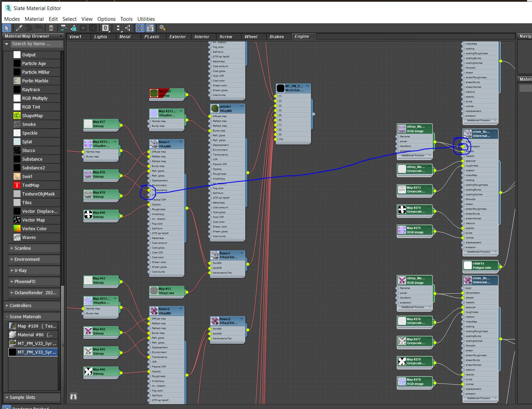Expand the Environment group

point(34,259)
